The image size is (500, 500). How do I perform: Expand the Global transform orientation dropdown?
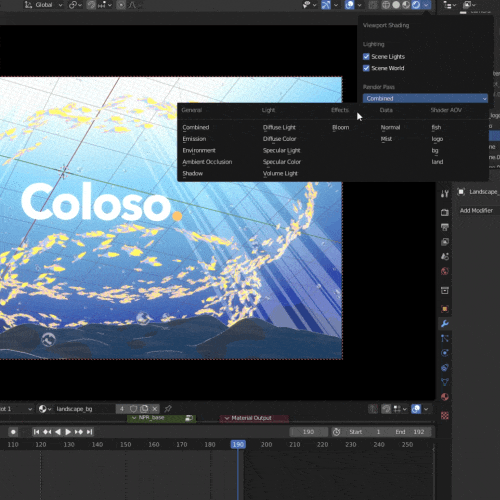tap(43, 5)
